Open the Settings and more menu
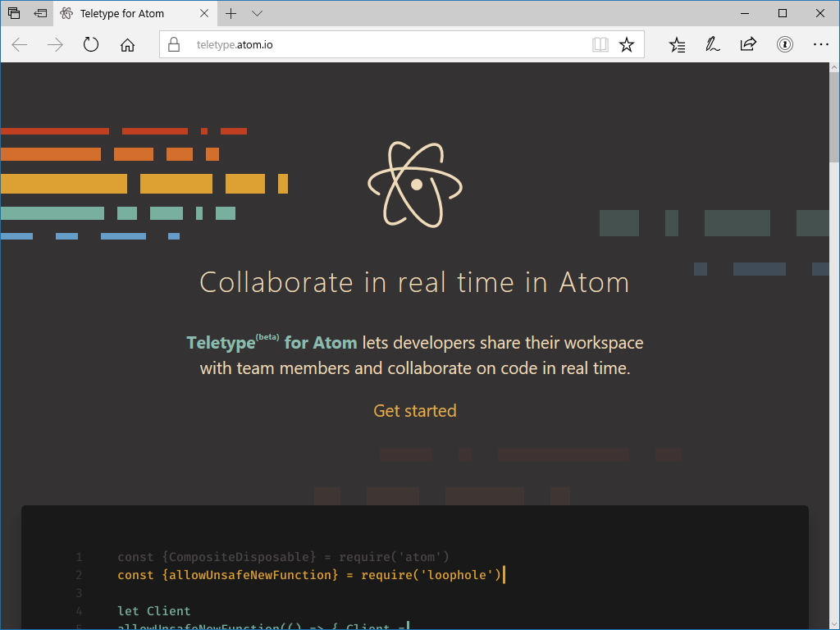Screen dimensions: 840x630 tap(822, 44)
